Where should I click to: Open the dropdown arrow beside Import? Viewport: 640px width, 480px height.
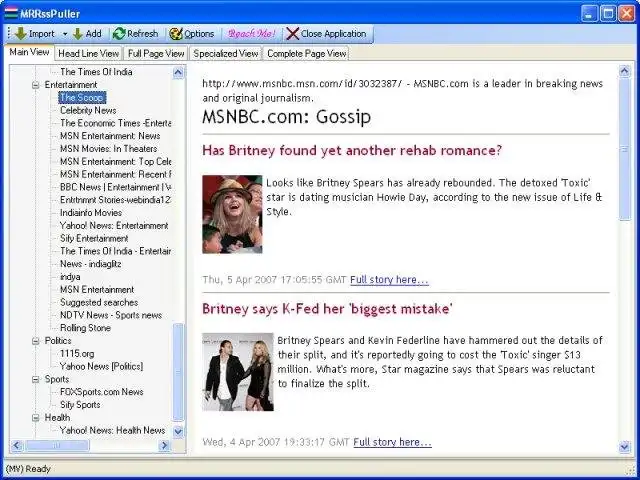tap(64, 34)
